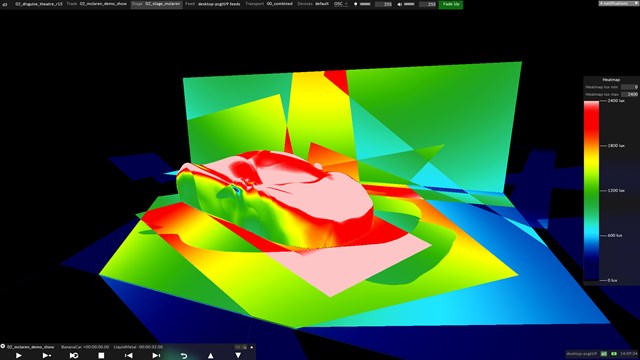Open the Track 02_mclaren_demo_show menu
The height and width of the screenshot is (360, 640).
(x=97, y=4)
